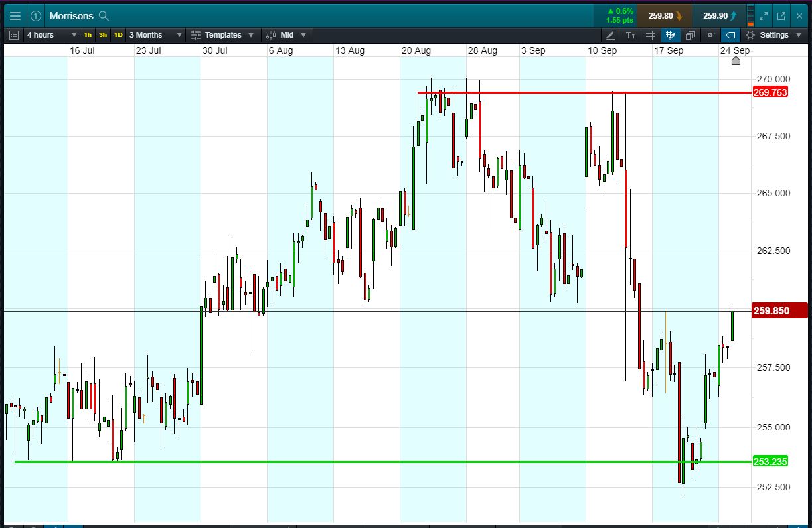Open the hamburger main menu
Screen dimensions: 812x528
tap(15, 15)
